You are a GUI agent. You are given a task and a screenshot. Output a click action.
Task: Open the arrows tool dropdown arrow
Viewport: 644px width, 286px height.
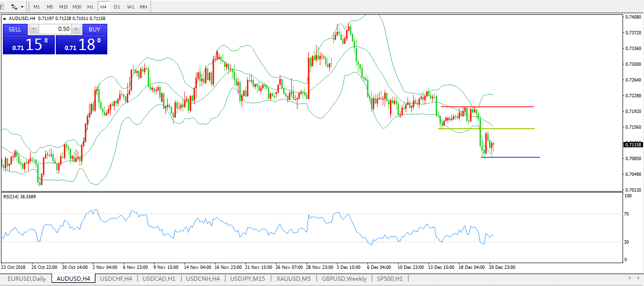pos(23,7)
